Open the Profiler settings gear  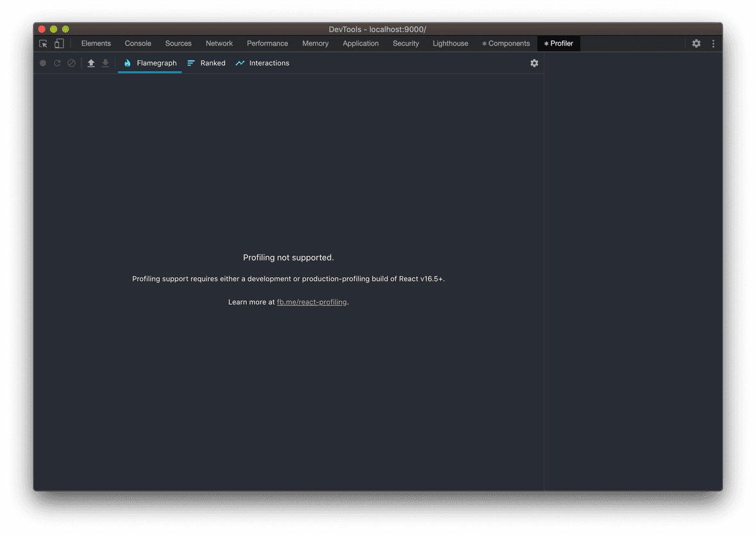tap(534, 63)
